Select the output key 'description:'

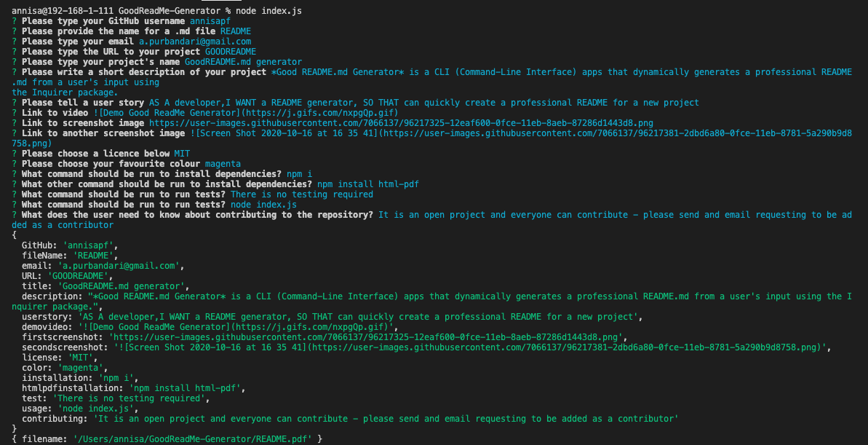[x=52, y=296]
